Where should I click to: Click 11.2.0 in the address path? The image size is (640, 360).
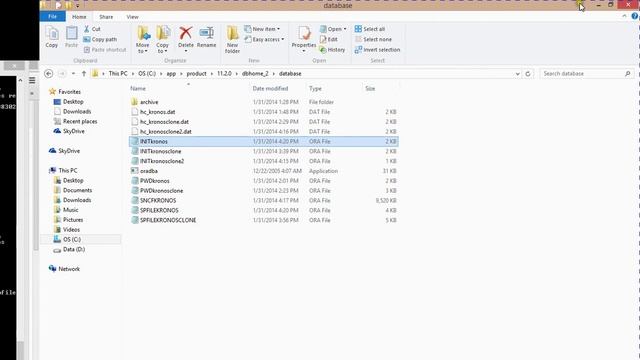coord(224,74)
